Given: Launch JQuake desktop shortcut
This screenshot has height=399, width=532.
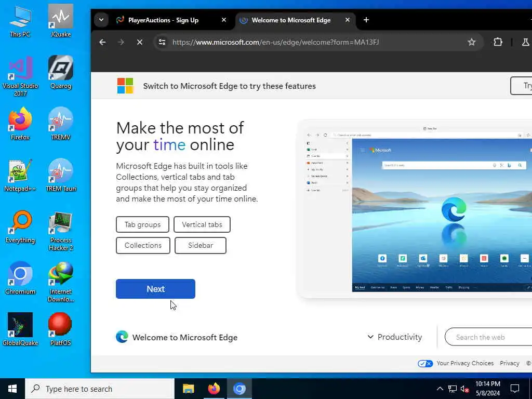Looking at the screenshot, I should tap(60, 21).
